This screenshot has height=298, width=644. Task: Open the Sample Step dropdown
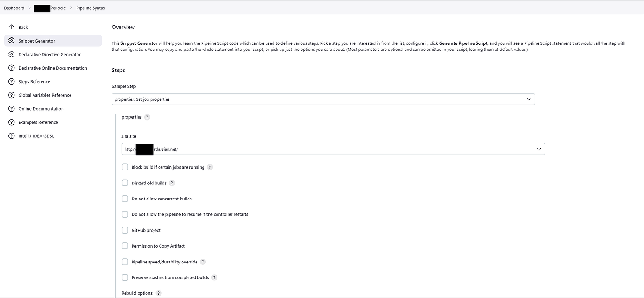(x=323, y=99)
